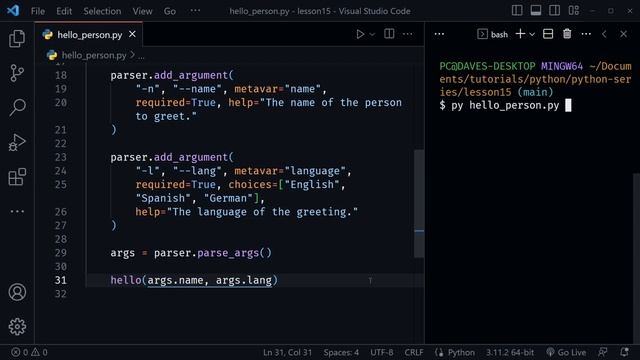Open the panel views ellipsis left of bash
Screen dimensions: 640x360
439,34
